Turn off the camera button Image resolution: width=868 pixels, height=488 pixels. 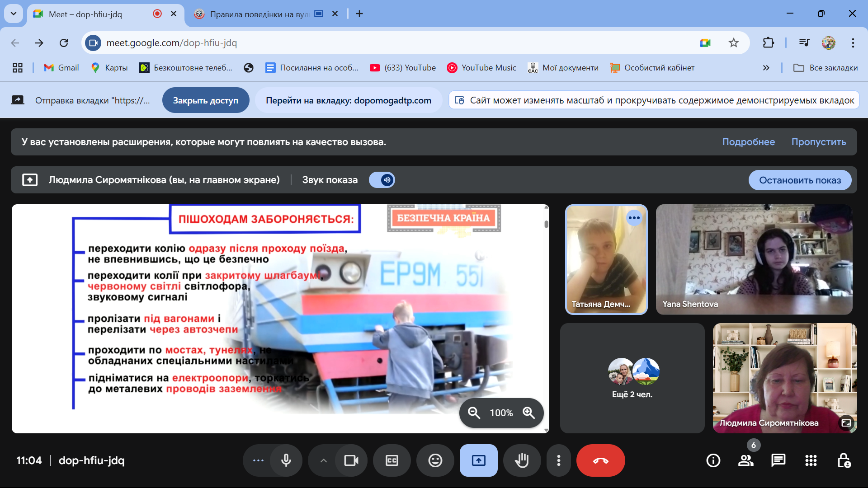point(351,460)
